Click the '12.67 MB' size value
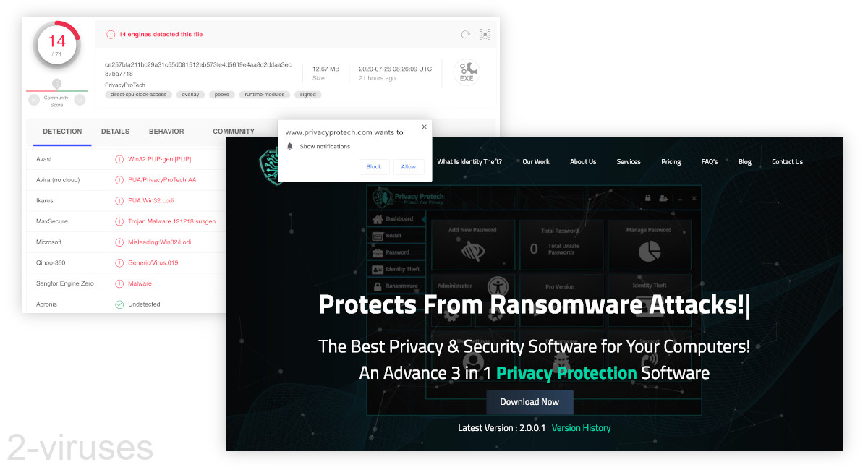This screenshot has width=868, height=470. click(325, 69)
